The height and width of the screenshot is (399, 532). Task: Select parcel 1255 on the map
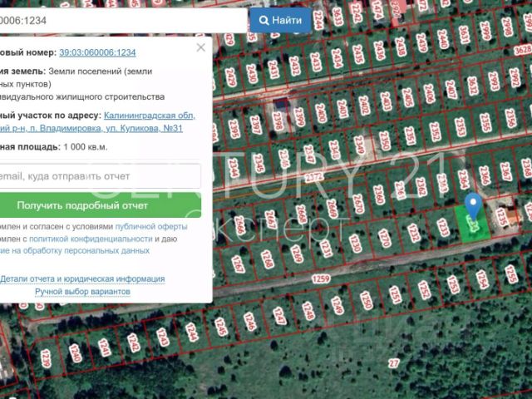pos(511,273)
